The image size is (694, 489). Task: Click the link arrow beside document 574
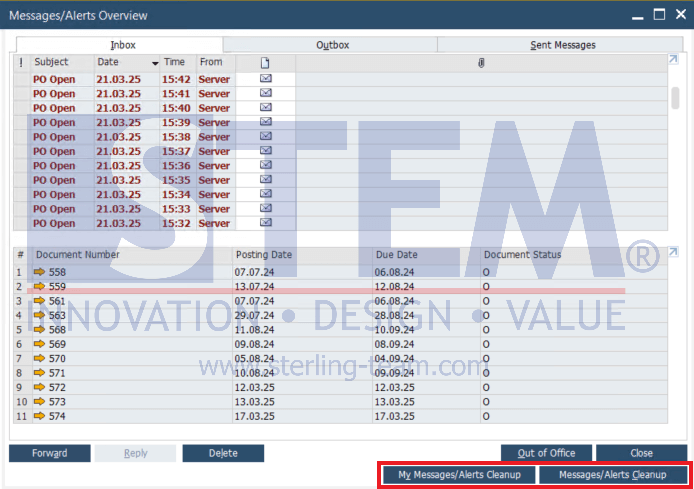click(x=40, y=416)
